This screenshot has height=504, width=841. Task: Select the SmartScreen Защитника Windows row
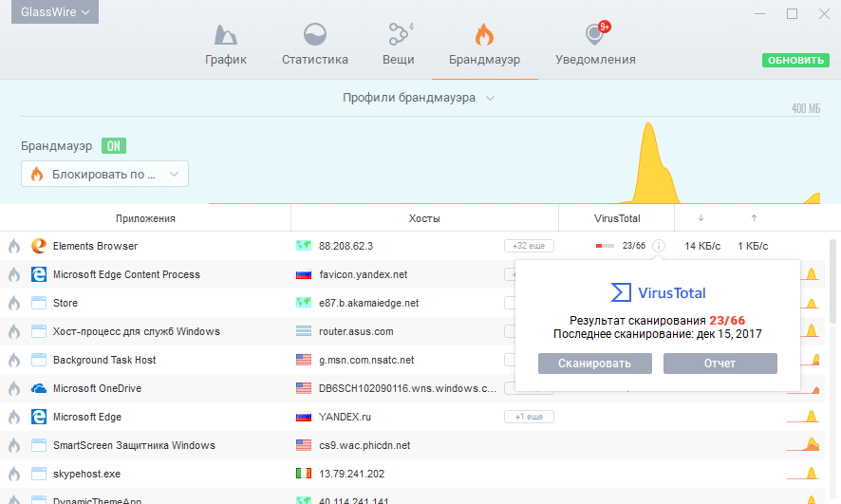point(412,445)
